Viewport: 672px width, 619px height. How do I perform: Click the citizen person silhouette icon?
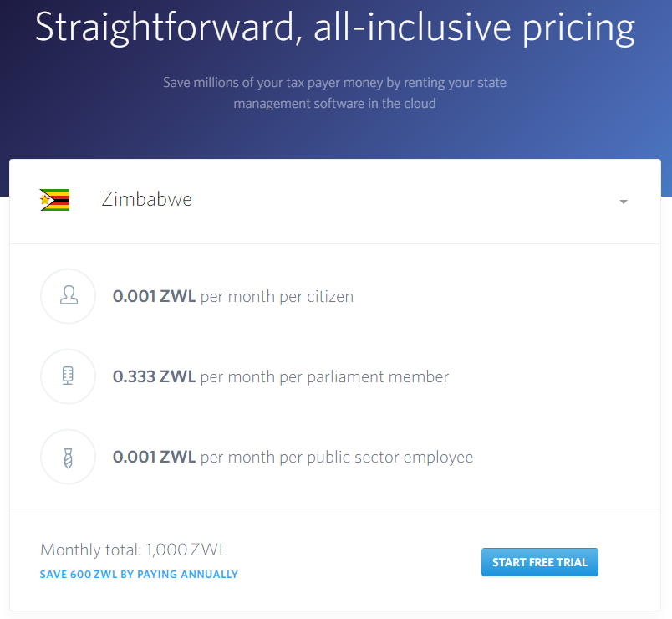click(x=69, y=295)
